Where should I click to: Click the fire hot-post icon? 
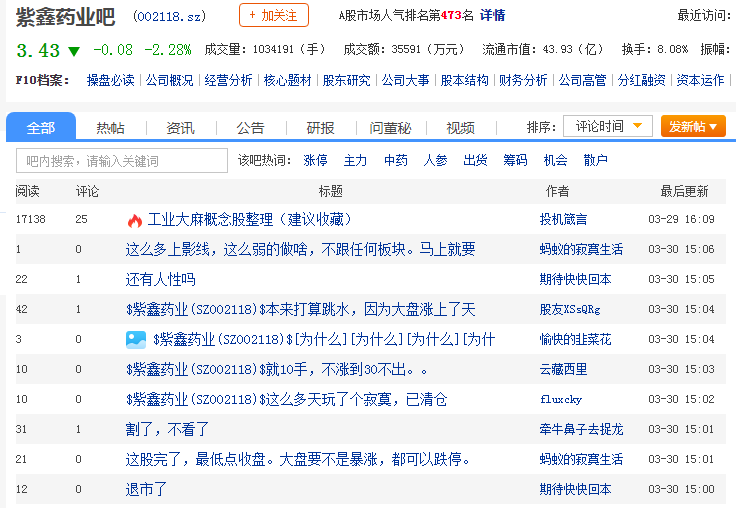tap(135, 220)
